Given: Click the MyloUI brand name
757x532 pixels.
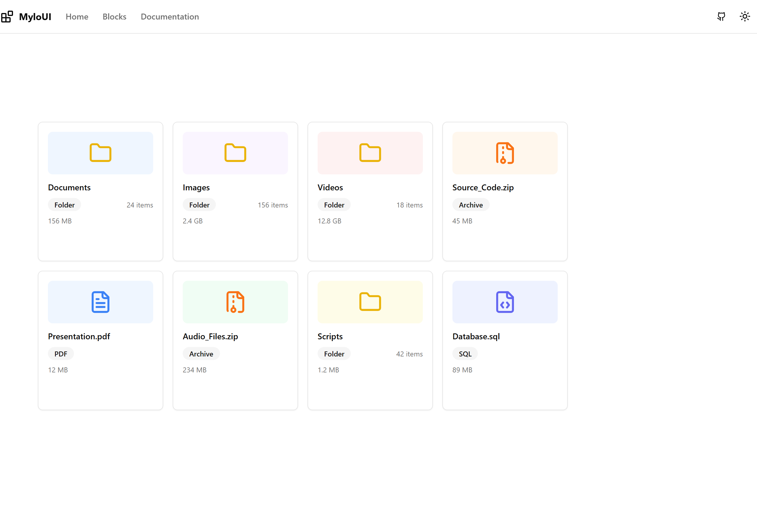Looking at the screenshot, I should 35,17.
